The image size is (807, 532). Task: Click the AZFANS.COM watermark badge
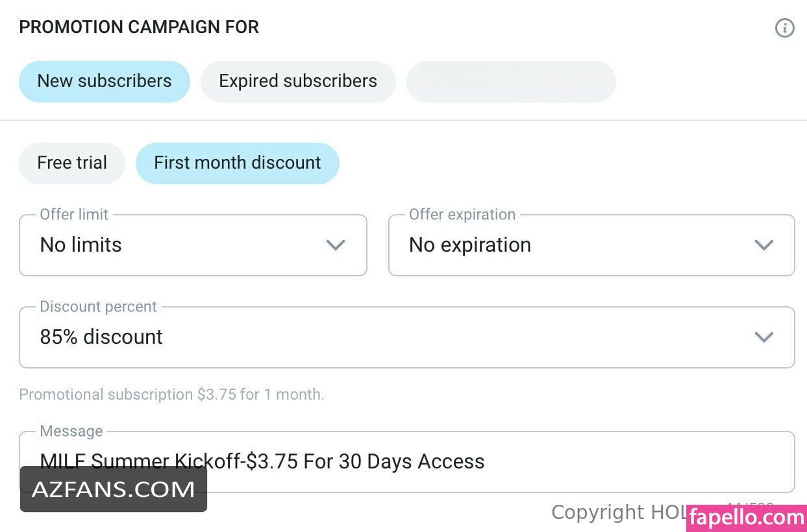(x=114, y=489)
